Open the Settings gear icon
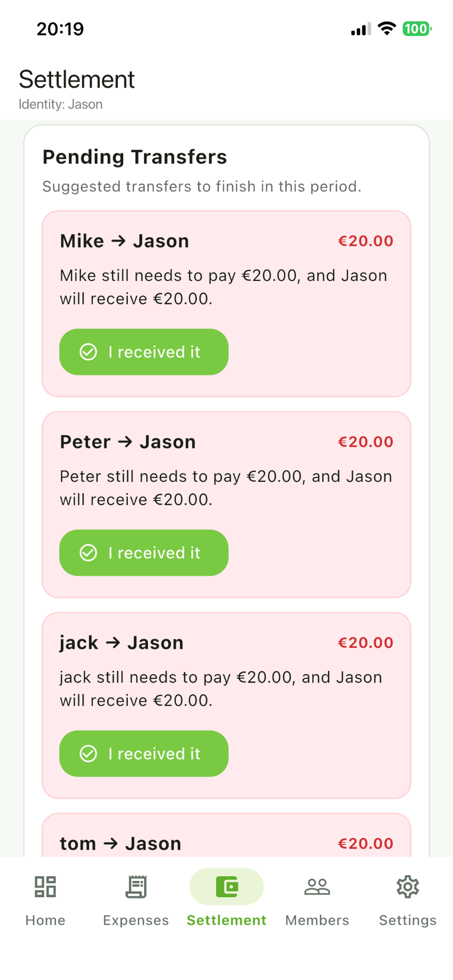 [x=408, y=886]
